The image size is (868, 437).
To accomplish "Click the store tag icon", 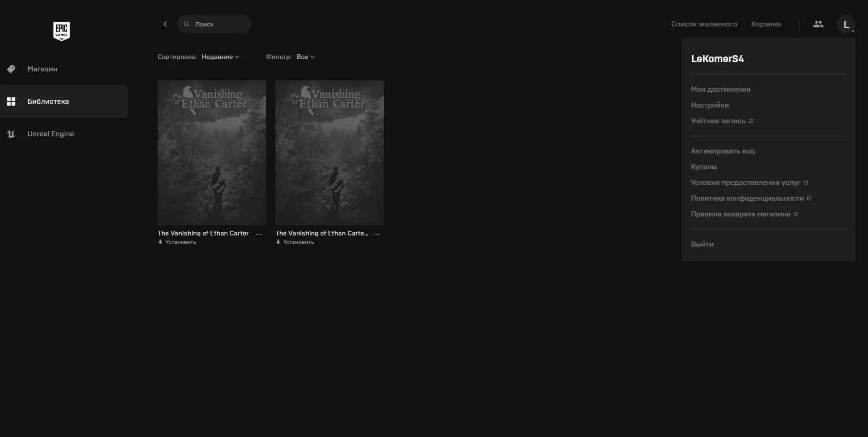I will (11, 69).
